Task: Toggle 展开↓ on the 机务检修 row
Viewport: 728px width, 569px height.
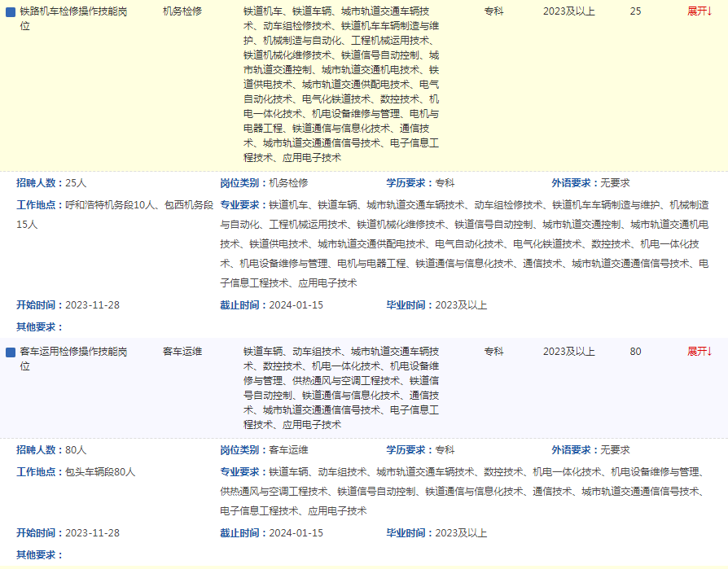Action: coord(699,11)
